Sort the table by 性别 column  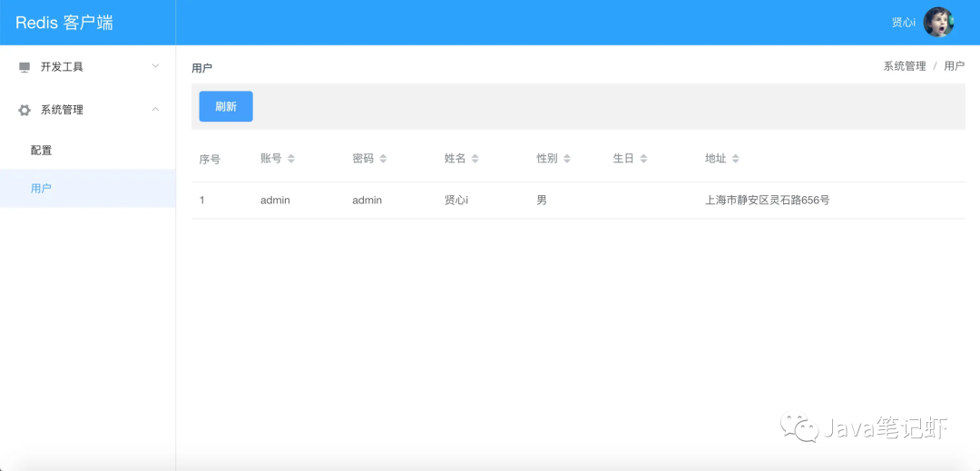pos(567,159)
